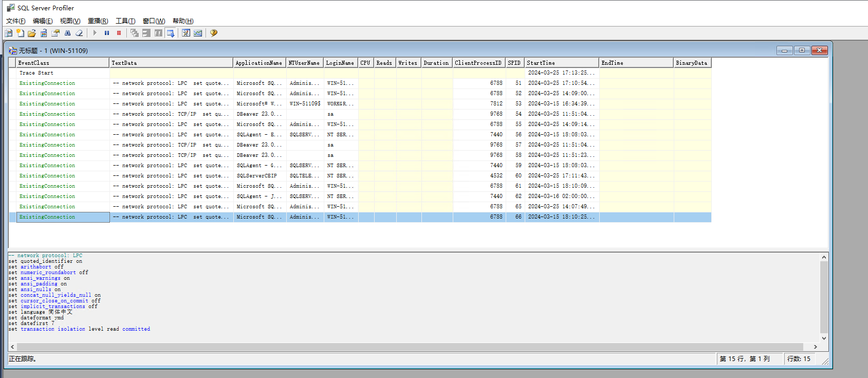
Task: Click the gray pause-like box toolbar icon
Action: 158,33
